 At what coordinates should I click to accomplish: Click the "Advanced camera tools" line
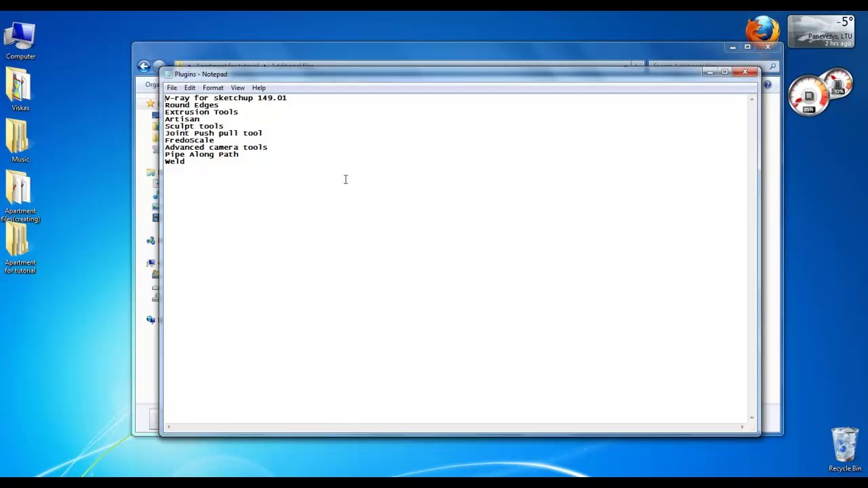click(216, 147)
